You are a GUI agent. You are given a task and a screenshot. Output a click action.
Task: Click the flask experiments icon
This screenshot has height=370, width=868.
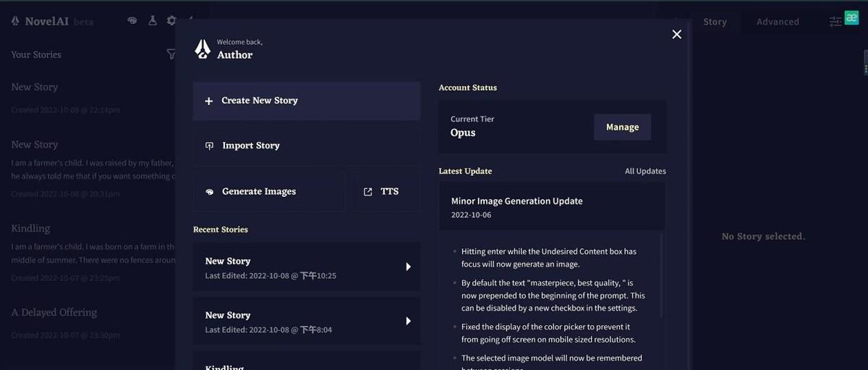coord(153,21)
